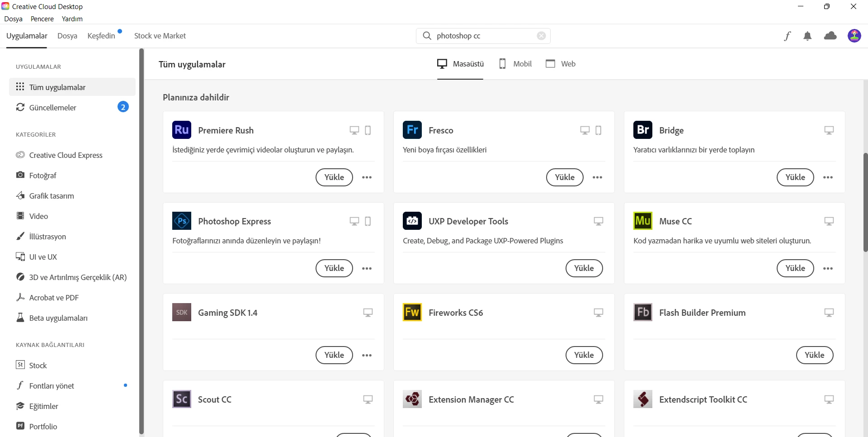Open the Dosya menu in menu bar
This screenshot has height=437, width=868.
[13, 19]
